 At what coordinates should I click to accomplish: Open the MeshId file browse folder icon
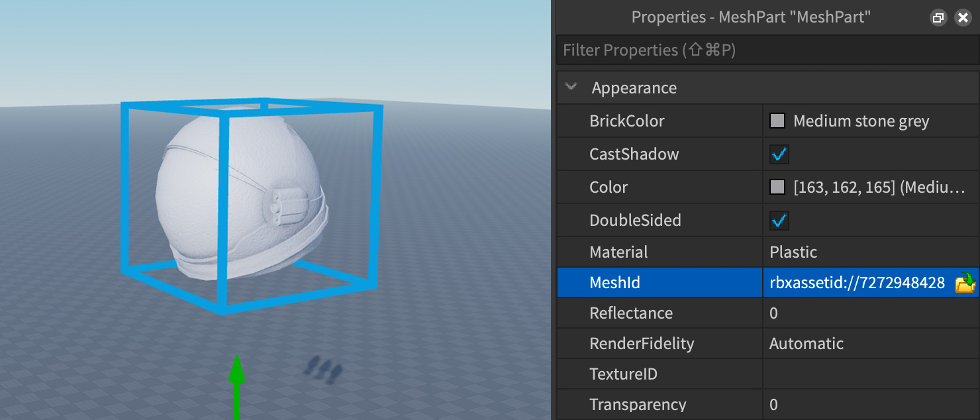965,283
